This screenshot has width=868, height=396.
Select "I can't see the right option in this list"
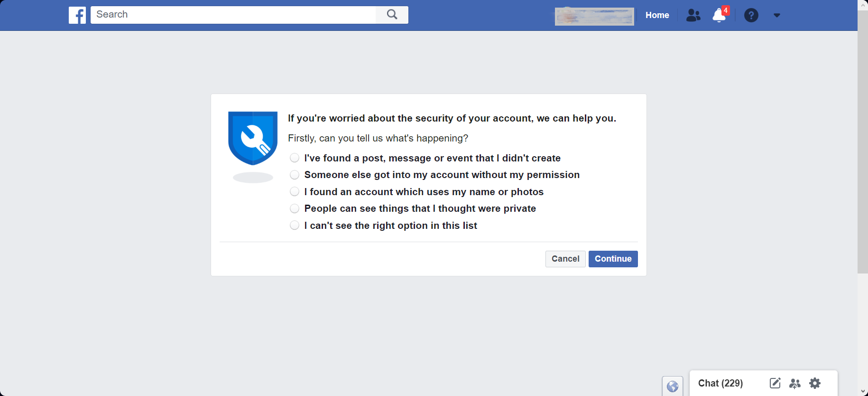294,225
